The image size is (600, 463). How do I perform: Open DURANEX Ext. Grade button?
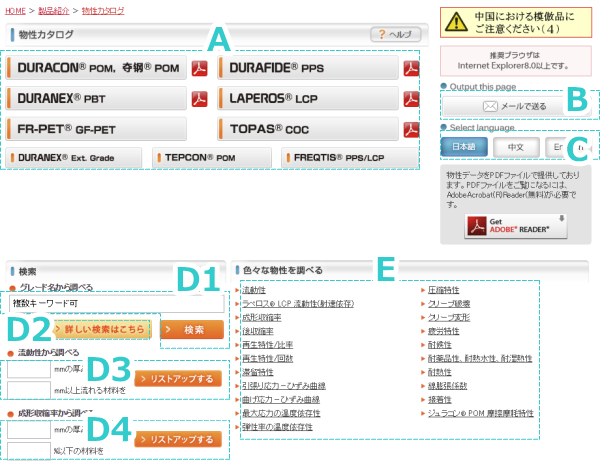(74, 158)
